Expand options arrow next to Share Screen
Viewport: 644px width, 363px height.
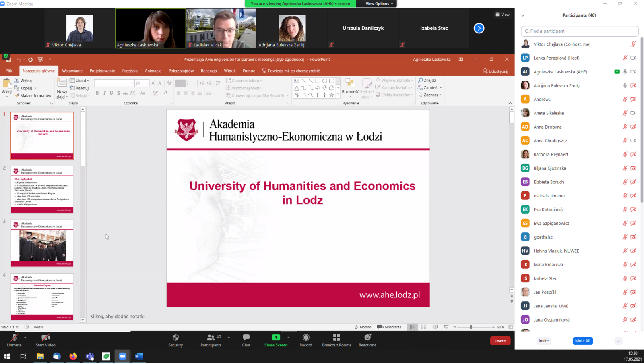(x=288, y=337)
